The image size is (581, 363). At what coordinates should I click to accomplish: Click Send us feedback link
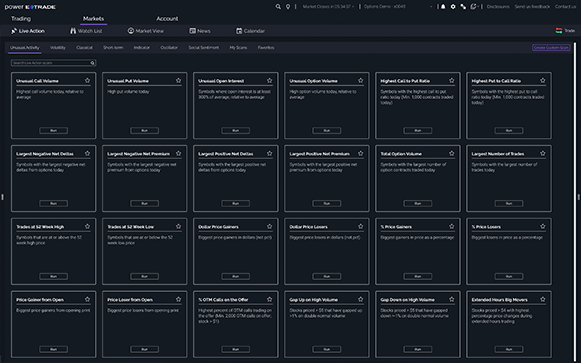(x=532, y=7)
